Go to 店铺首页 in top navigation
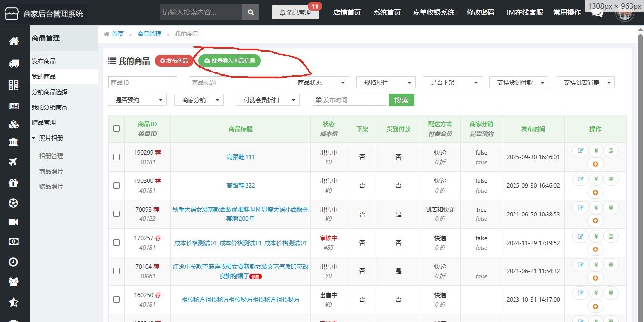644x322 pixels. click(347, 12)
